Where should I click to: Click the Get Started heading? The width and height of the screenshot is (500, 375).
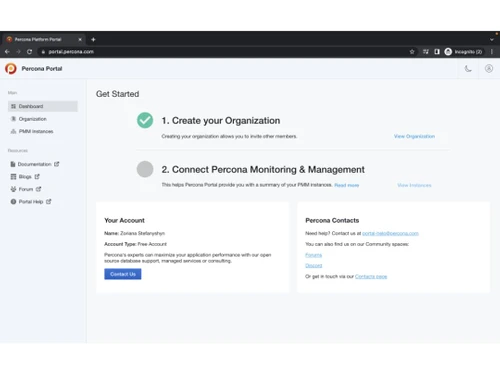[x=117, y=94]
